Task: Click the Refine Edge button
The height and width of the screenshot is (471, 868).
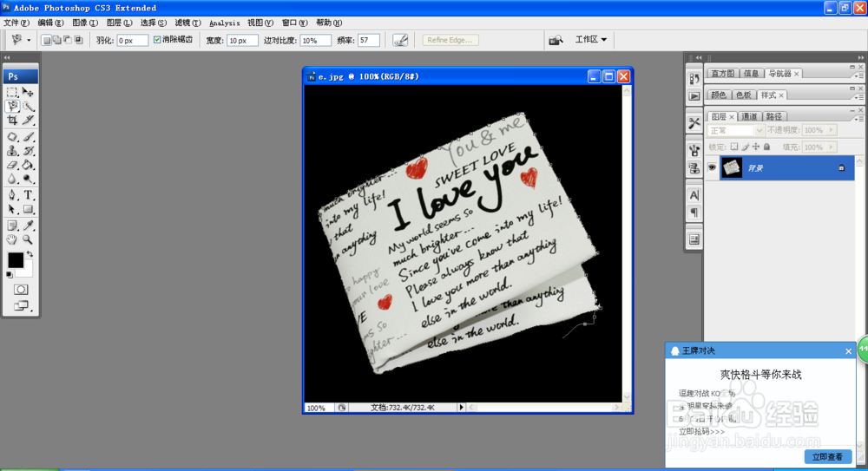Action: [x=450, y=40]
